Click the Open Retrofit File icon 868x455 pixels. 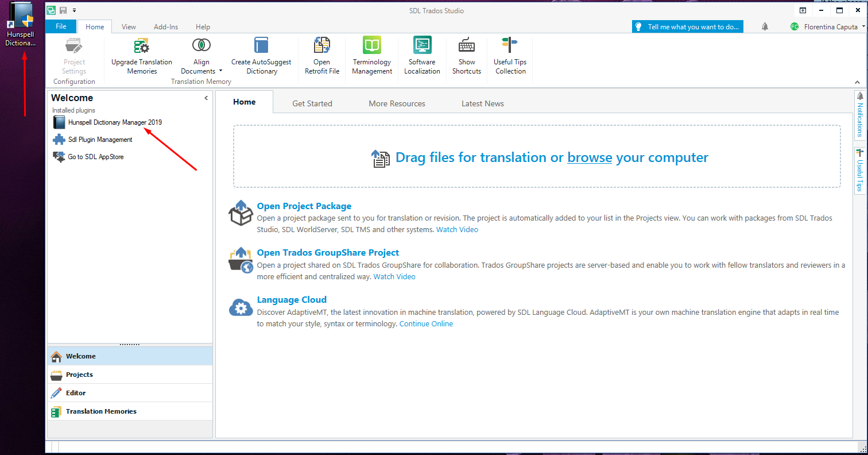(321, 45)
